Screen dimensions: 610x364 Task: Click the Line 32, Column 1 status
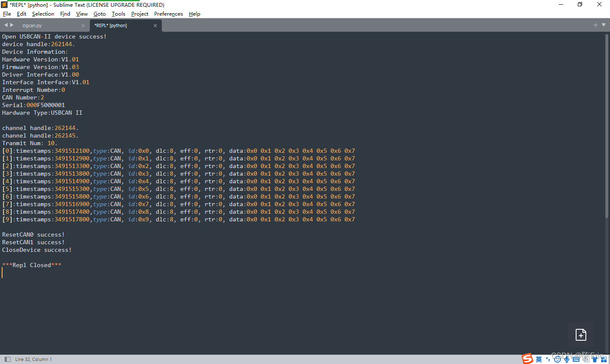pos(33,359)
